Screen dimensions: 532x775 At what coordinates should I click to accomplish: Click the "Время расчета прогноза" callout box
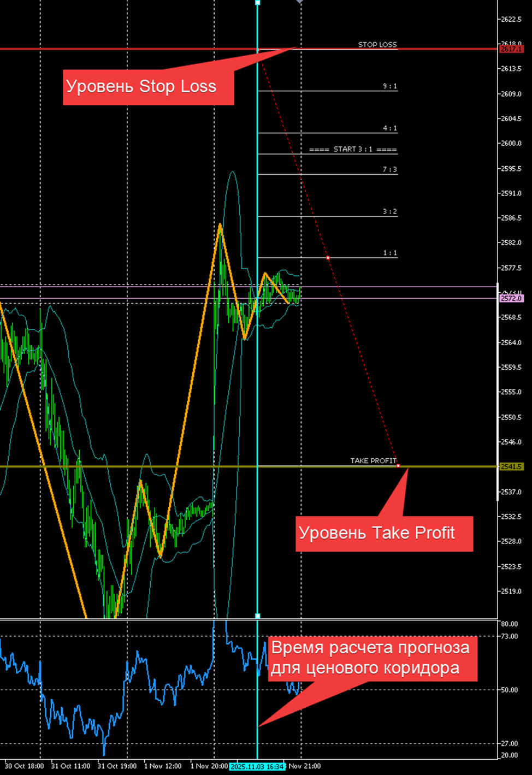[x=372, y=658]
